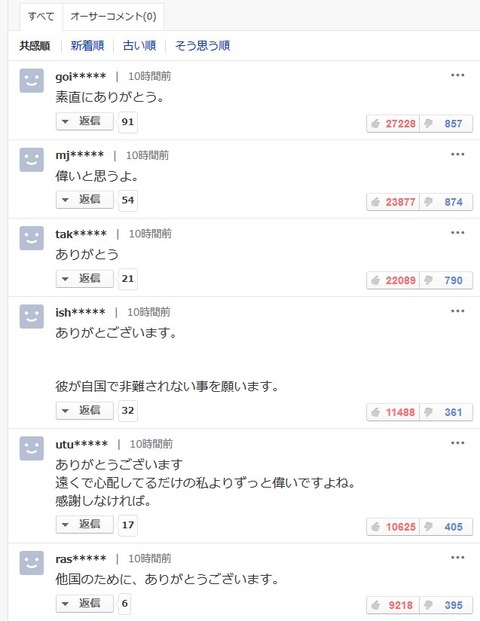Image resolution: width=480 pixels, height=621 pixels.
Task: Sort comments by 古い順
Action: pos(139,46)
